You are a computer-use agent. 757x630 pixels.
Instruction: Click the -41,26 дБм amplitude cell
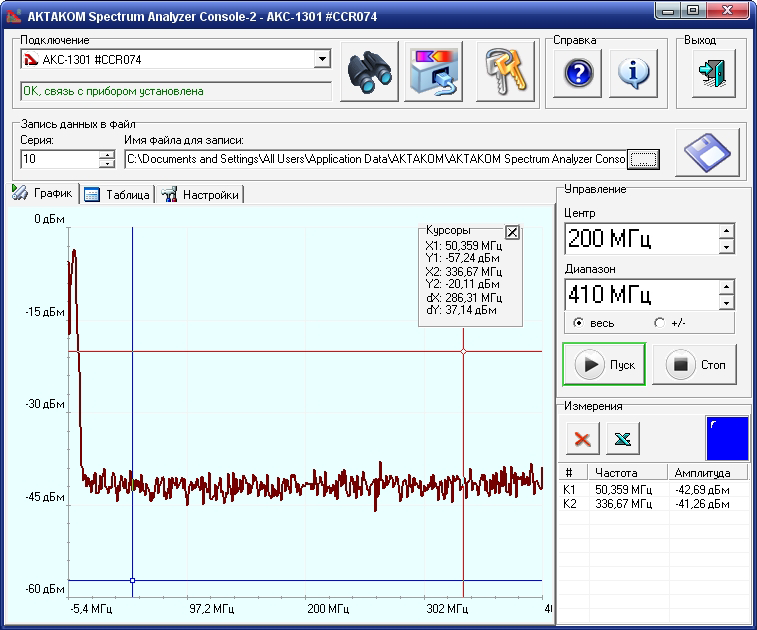702,504
